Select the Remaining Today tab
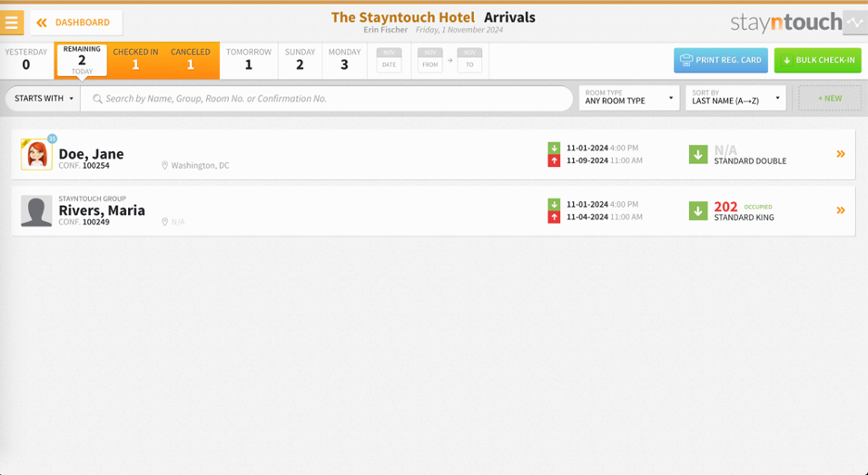Image resolution: width=868 pixels, height=475 pixels. click(82, 59)
